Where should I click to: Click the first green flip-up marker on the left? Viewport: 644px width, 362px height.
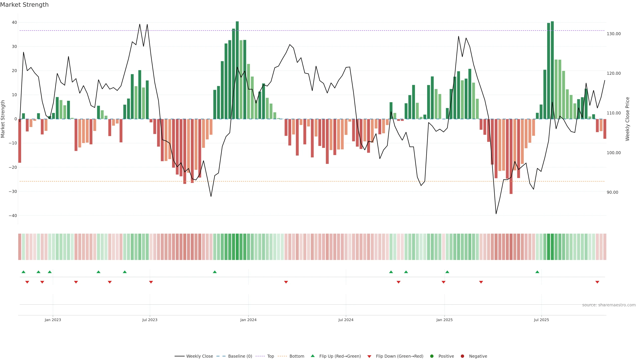click(x=23, y=272)
